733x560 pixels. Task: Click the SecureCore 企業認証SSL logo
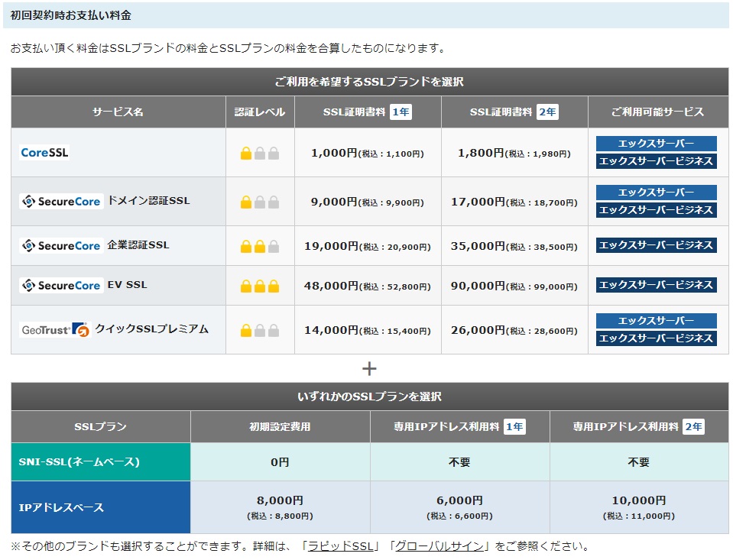click(61, 245)
